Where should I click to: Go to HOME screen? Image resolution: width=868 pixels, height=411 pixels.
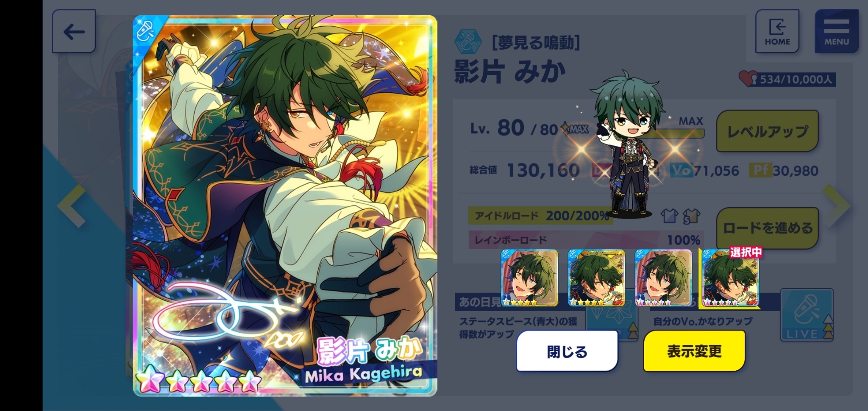point(777,31)
